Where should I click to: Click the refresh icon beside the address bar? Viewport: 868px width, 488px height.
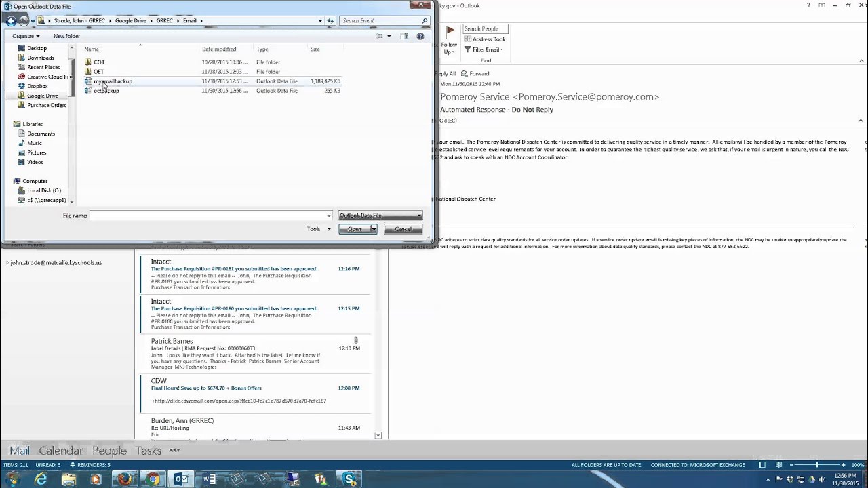[331, 21]
